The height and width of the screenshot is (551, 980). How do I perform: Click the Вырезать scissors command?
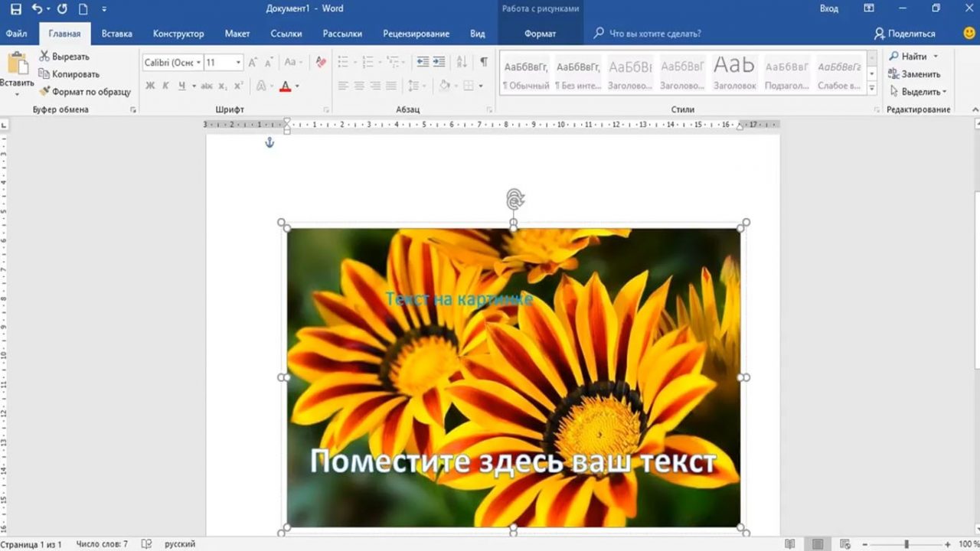64,57
